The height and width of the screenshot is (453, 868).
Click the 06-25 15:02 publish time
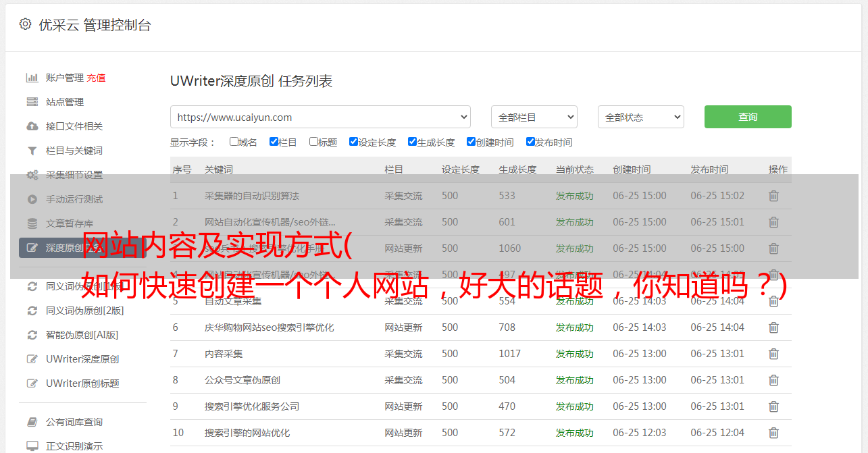click(x=717, y=196)
